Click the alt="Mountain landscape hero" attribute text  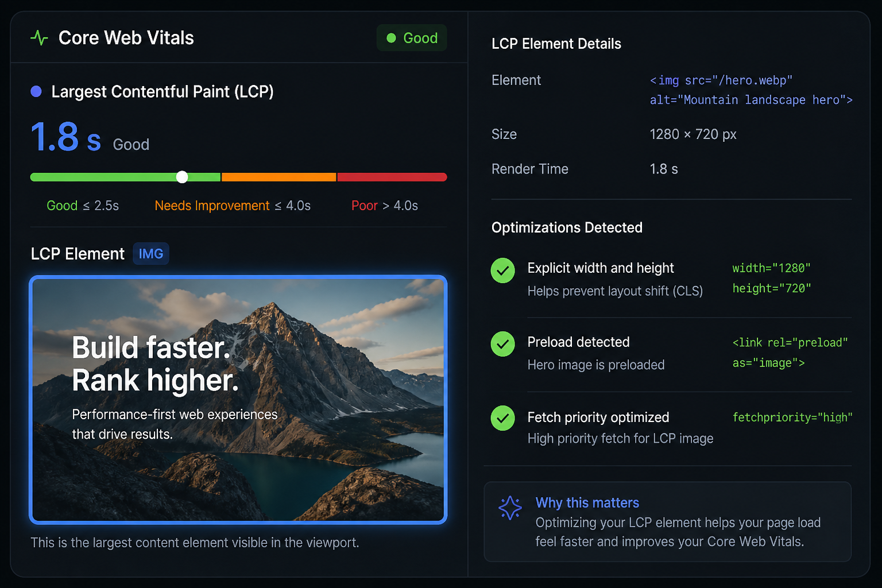(751, 100)
